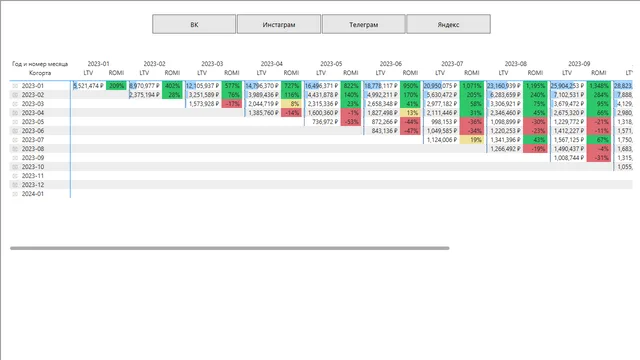This screenshot has height=360, width=640.
Task: Click the Яндекс button
Action: (449, 24)
